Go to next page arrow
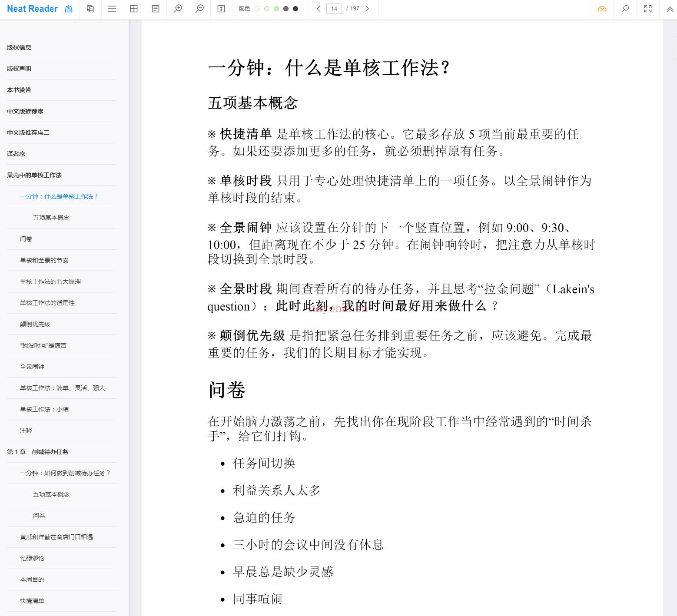Screen dimensions: 677x616 [x=367, y=9]
